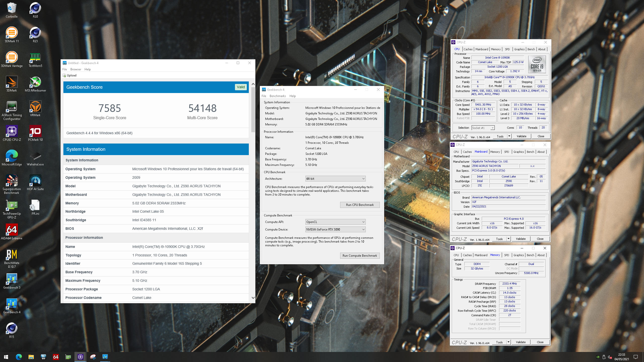This screenshot has height=362, width=644.
Task: Expand the Tools dropdown arrow in CPU-Z Memory window
Action: [508, 342]
